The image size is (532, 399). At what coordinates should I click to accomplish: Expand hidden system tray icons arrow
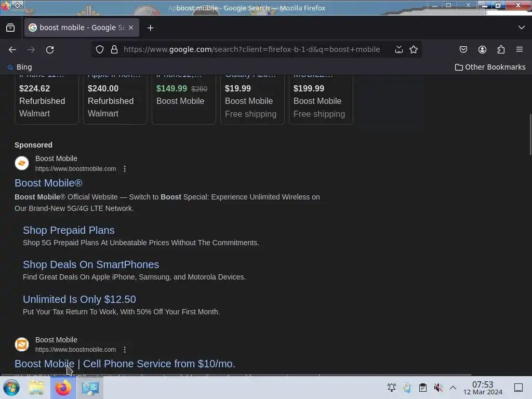tap(453, 388)
